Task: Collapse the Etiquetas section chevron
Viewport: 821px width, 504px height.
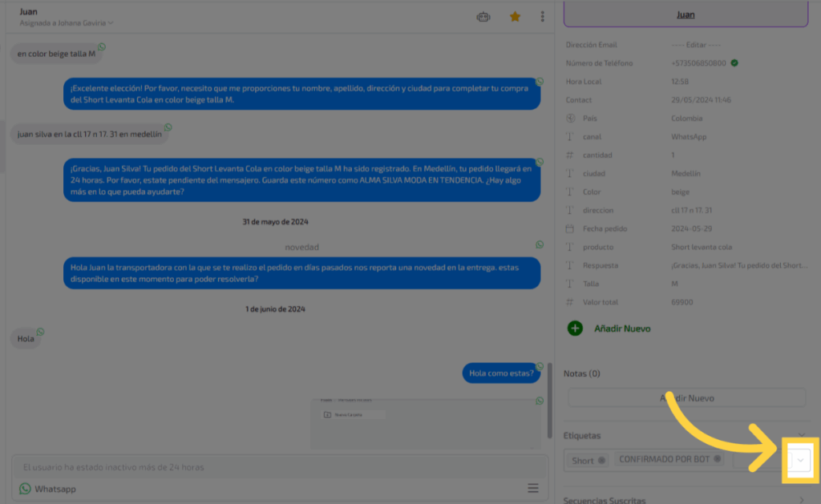Action: coord(802,435)
